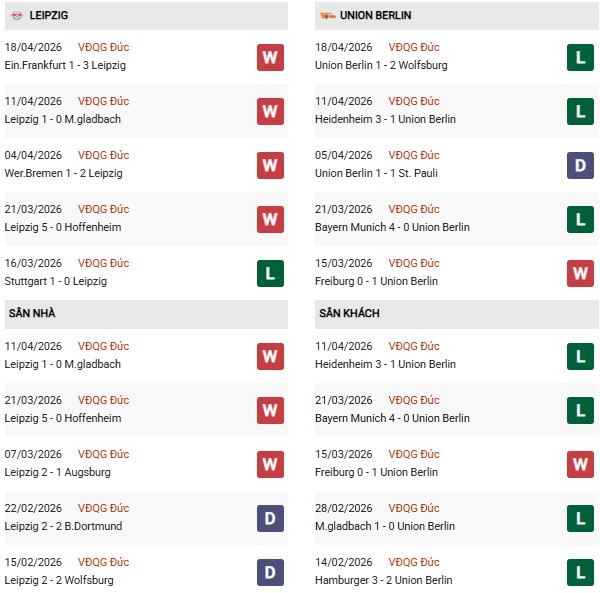This screenshot has height=593, width=600.
Task: Open the M.gladbach 1 - 0 Union Berlin match
Action: tap(384, 526)
